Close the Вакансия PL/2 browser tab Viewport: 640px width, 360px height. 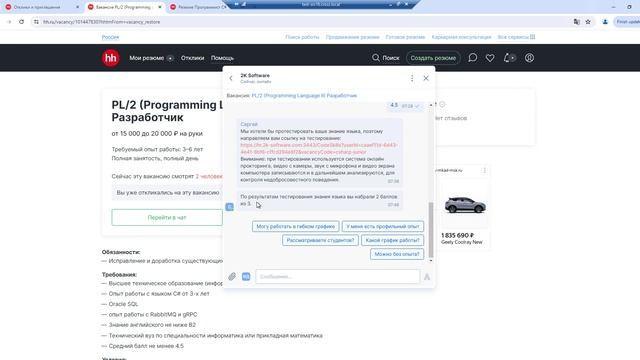tap(160, 7)
